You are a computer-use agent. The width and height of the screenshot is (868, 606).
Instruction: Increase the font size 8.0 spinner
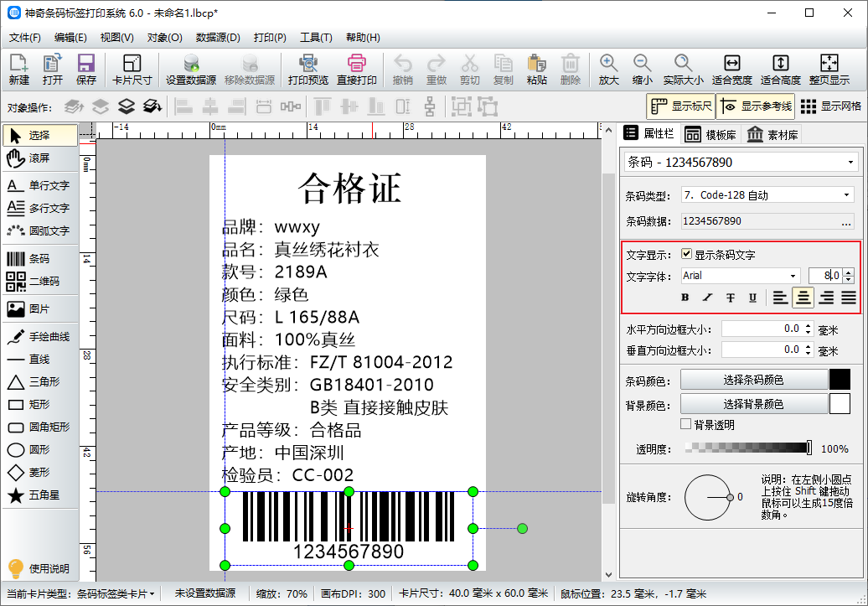click(850, 272)
